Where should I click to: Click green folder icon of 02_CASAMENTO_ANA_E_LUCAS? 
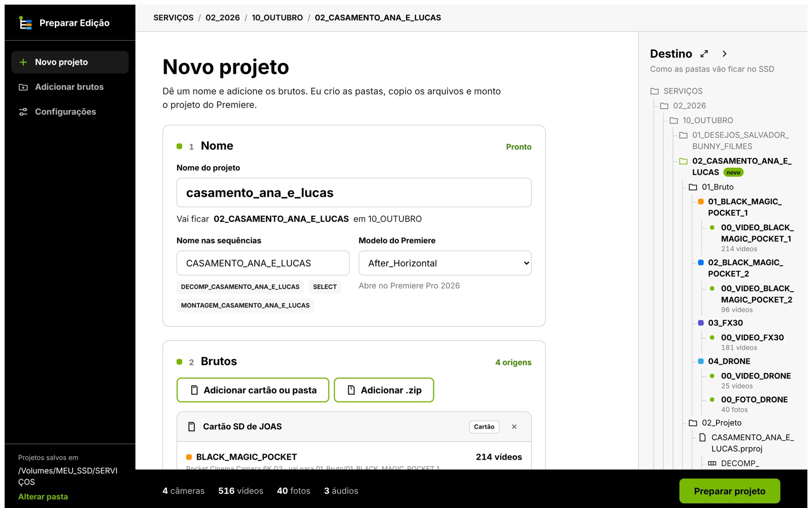pyautogui.click(x=684, y=161)
